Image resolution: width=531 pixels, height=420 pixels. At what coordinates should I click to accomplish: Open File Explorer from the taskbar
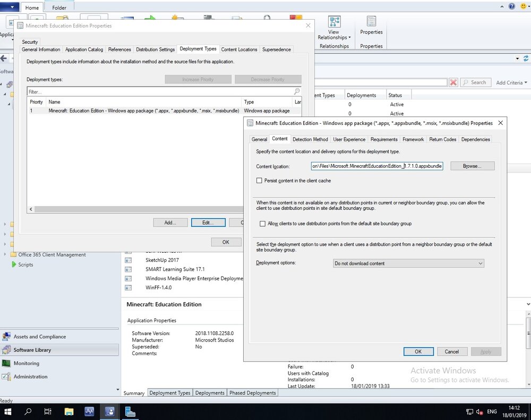point(68,412)
